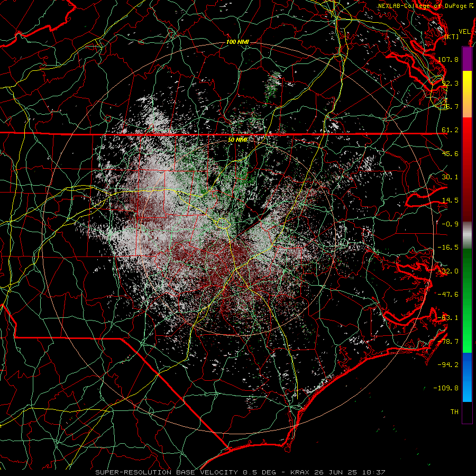Click the 100 NMI range ring label
Screen dimensions: 476x476
[x=237, y=42]
